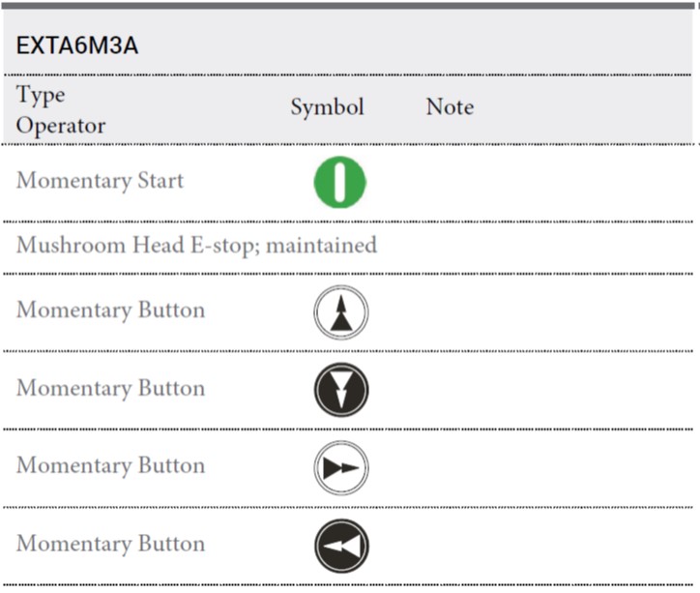The height and width of the screenshot is (593, 700).
Task: Select Mushroom Head E-stop; maintained text
Action: (197, 246)
